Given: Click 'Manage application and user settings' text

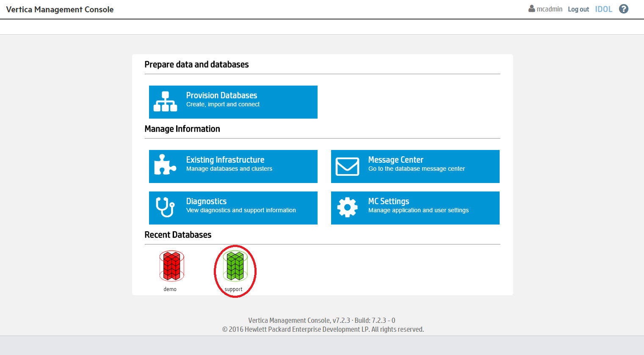Looking at the screenshot, I should point(418,210).
